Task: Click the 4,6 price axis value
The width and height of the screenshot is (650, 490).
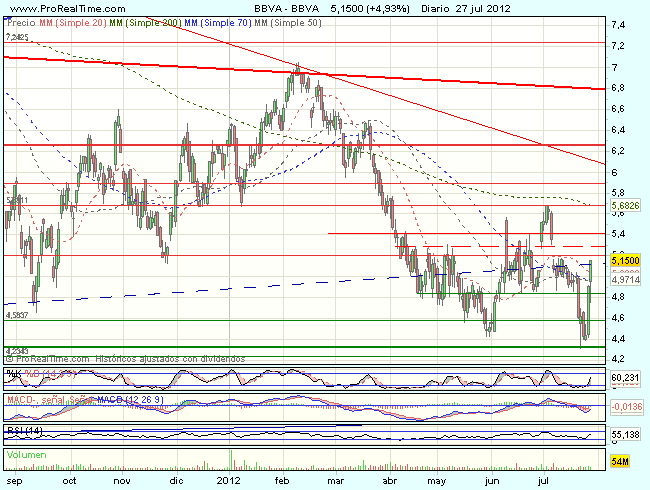Action: coord(617,318)
